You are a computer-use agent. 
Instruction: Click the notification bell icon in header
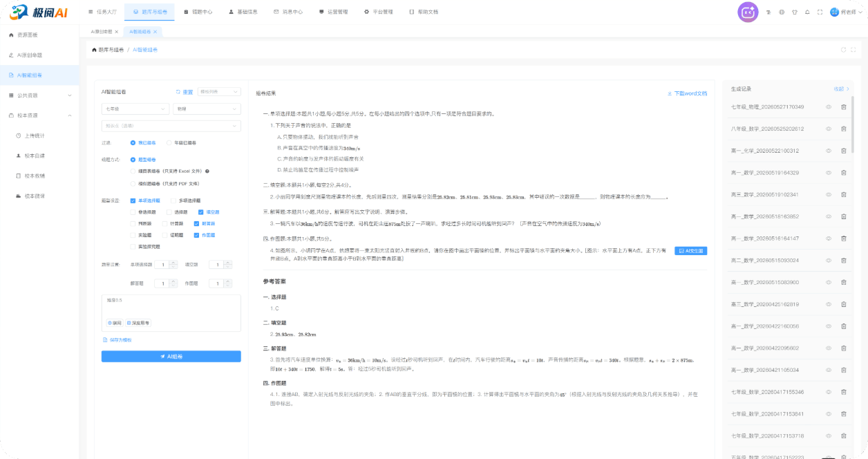pyautogui.click(x=807, y=12)
